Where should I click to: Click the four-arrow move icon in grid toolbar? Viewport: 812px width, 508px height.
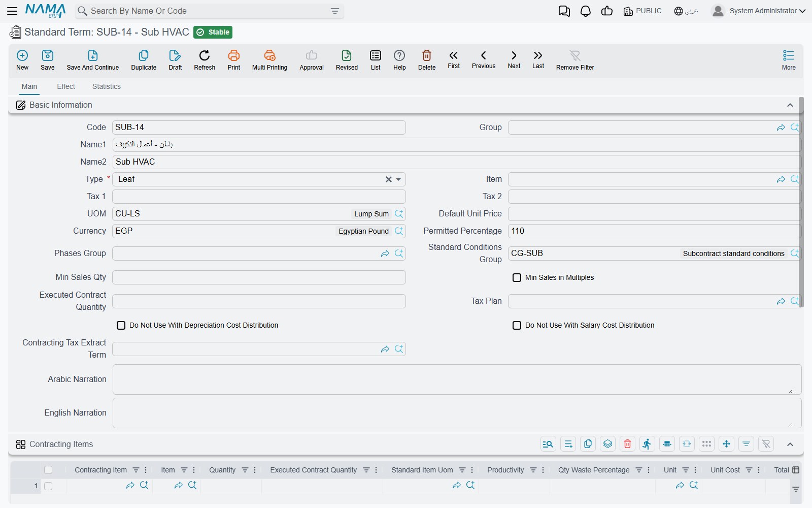[x=727, y=444]
